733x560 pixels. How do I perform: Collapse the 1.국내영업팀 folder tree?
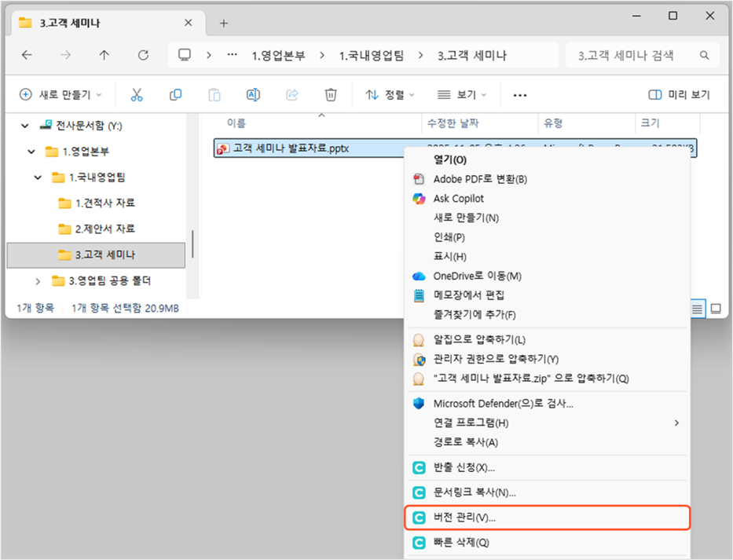[38, 178]
